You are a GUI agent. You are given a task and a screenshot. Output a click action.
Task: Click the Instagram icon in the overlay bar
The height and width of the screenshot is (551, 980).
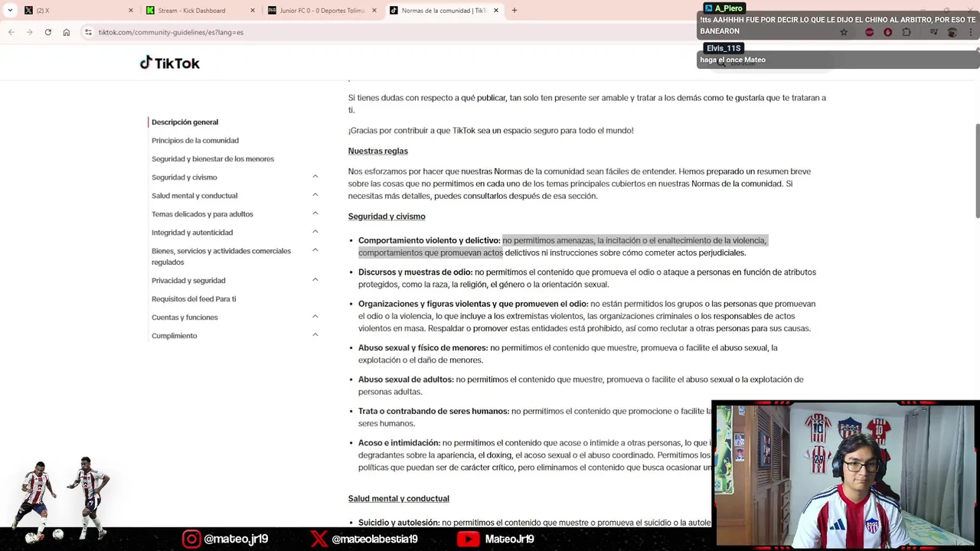(x=191, y=539)
